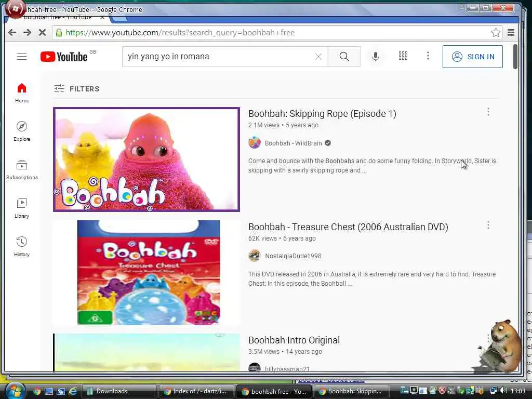Click the network connection tray icon
Viewport: 532px width, 399px height.
pos(494,391)
